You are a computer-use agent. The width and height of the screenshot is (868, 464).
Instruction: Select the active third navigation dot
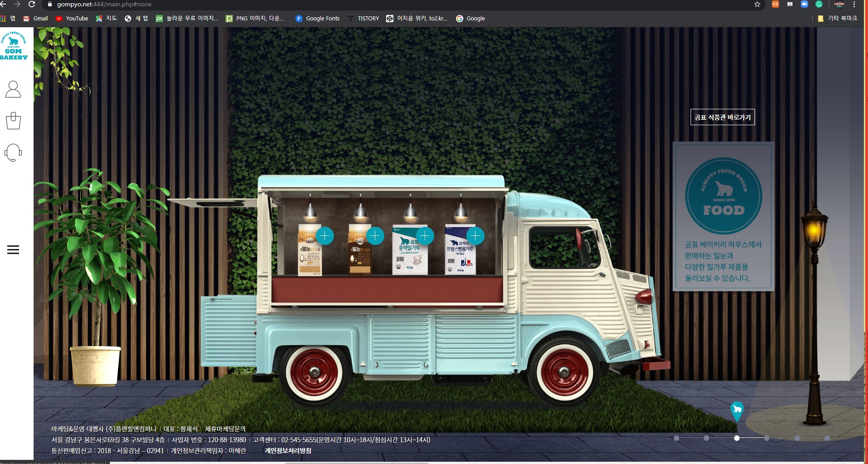(x=737, y=438)
